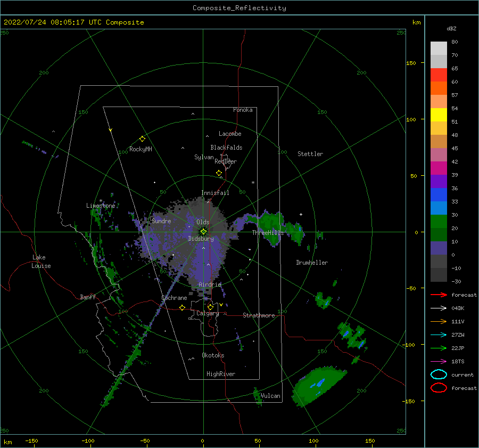Click the radar center marker at Olds
Screen dimensions: 479x448
203,232
